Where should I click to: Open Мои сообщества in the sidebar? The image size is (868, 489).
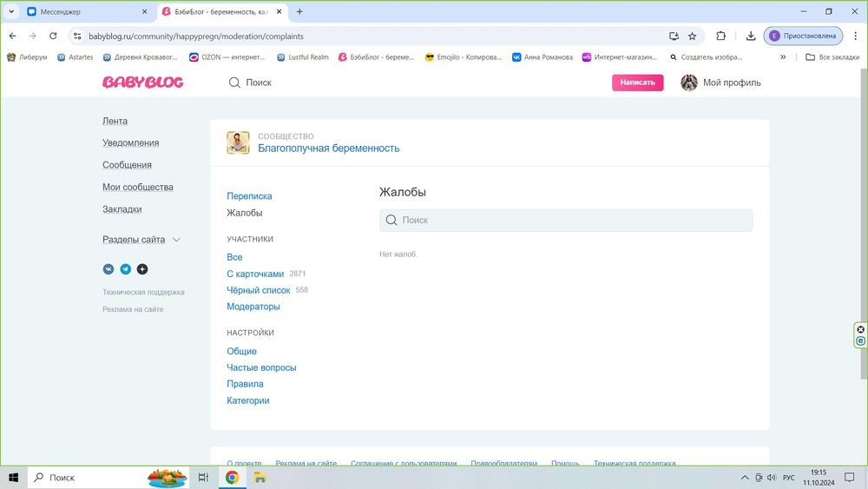coord(138,188)
